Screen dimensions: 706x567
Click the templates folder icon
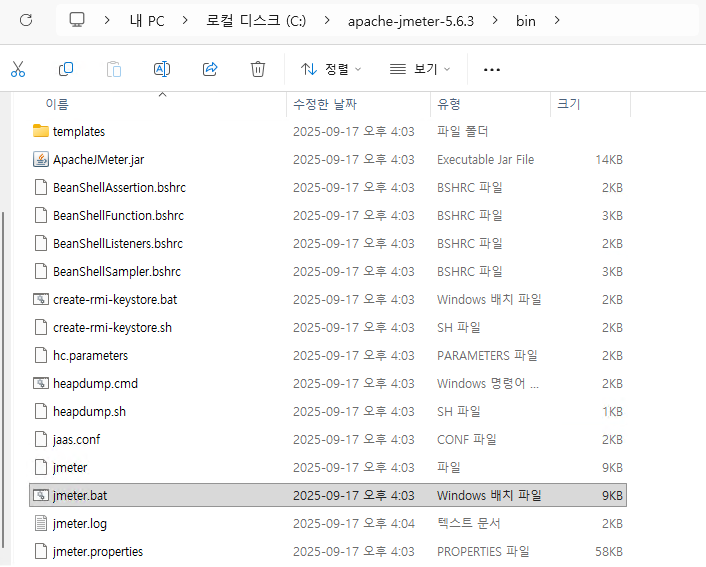click(x=41, y=131)
